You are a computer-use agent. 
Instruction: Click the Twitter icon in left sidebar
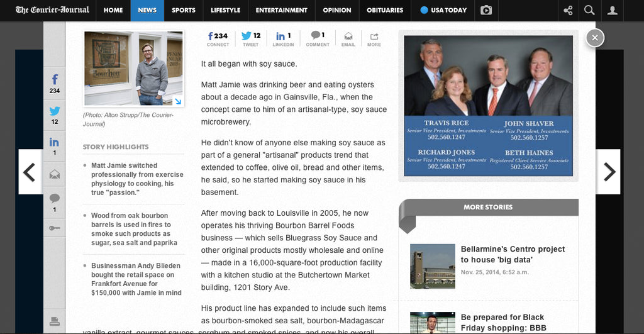pos(55,114)
